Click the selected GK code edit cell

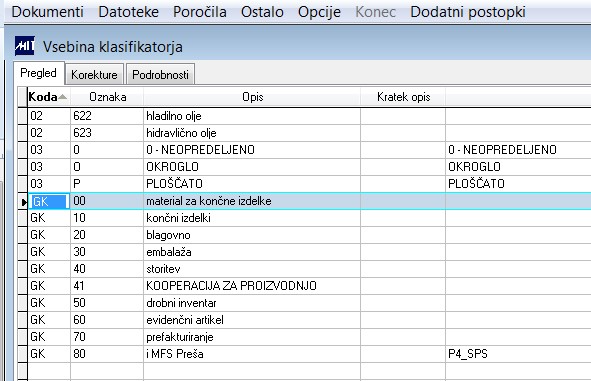click(49, 201)
